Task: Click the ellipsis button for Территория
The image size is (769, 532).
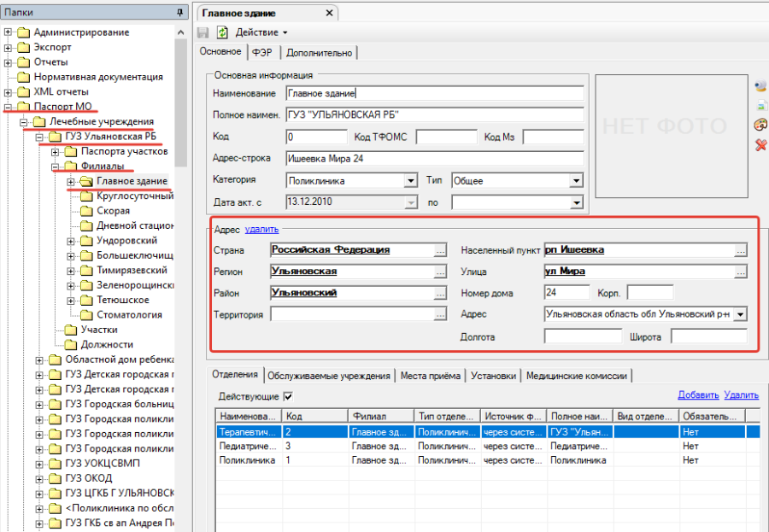Action: point(440,315)
